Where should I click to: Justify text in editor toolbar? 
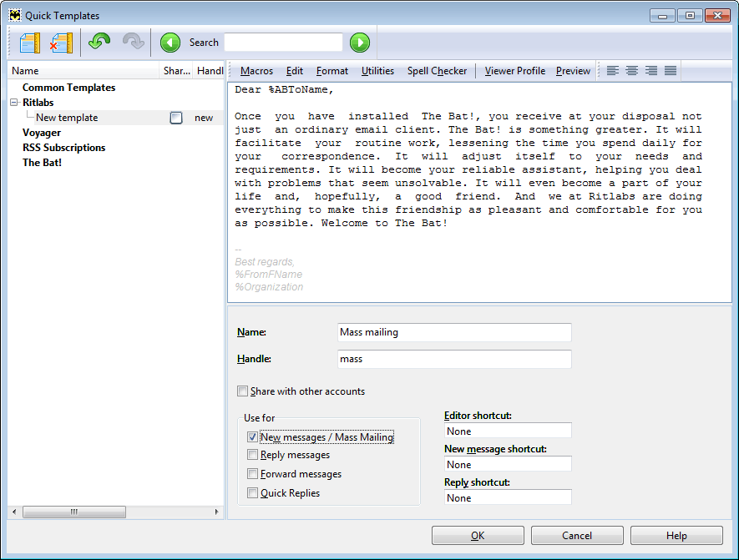coord(671,71)
